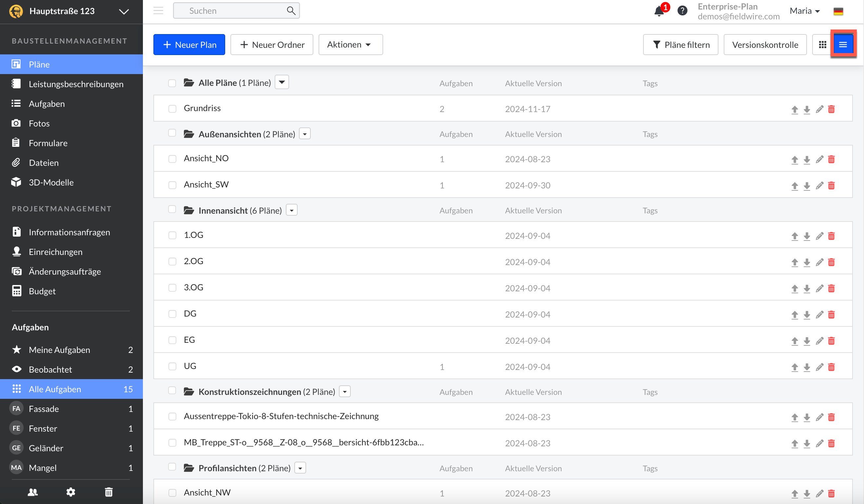Switch to list view of plans

click(x=843, y=45)
